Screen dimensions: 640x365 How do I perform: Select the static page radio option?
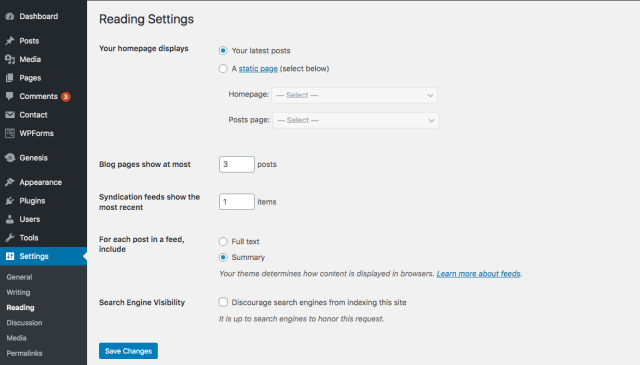tap(223, 69)
